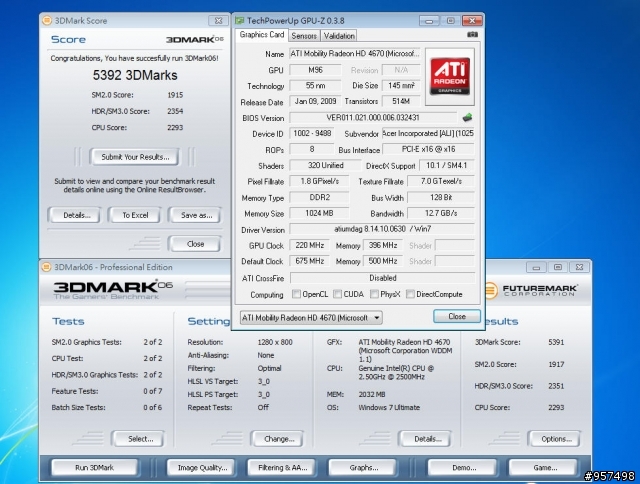The image size is (640, 484).
Task: Click the To Excel button
Action: pyautogui.click(x=135, y=215)
